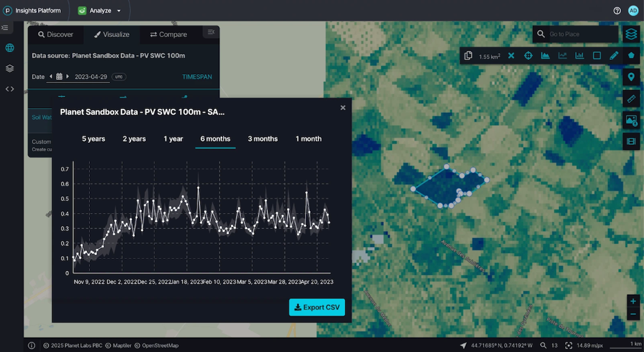
Task: Zoom out the map with minus button
Action: coord(633,314)
